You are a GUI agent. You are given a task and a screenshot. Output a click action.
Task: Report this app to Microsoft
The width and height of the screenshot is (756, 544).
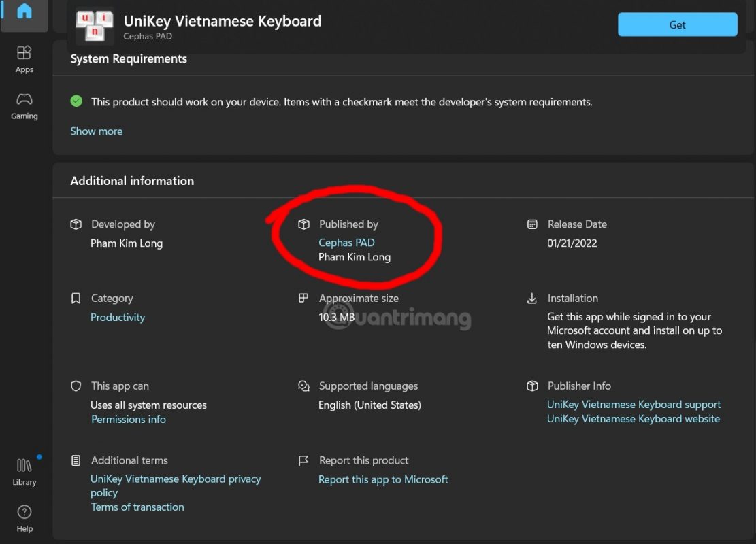383,479
